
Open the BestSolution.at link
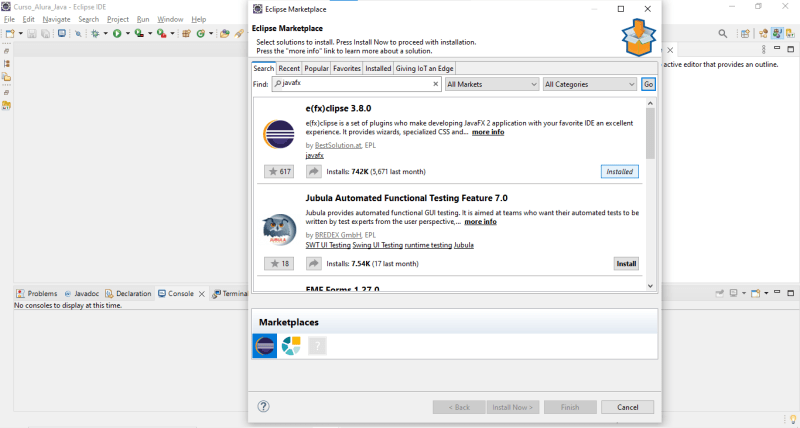tap(338, 145)
